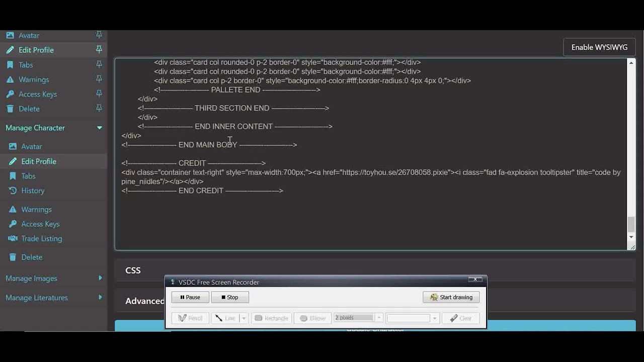Open Delete under Manage Character
The width and height of the screenshot is (644, 362).
tap(32, 257)
